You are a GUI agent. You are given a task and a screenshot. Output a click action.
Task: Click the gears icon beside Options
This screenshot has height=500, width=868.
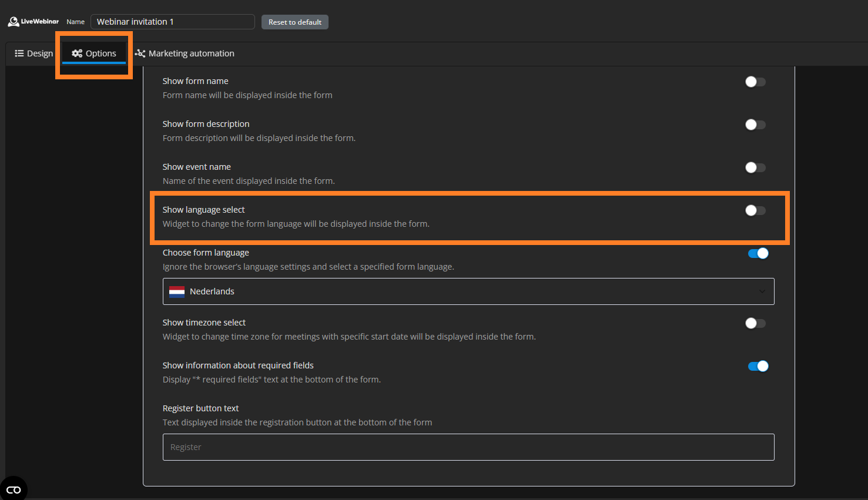pos(77,53)
